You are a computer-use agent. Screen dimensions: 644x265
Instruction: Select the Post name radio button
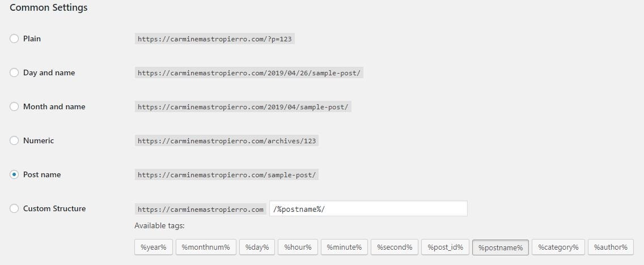click(14, 175)
